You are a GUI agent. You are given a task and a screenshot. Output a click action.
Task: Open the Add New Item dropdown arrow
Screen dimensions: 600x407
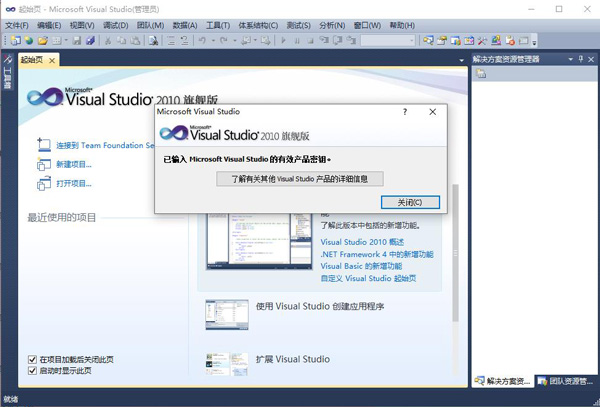coord(66,40)
